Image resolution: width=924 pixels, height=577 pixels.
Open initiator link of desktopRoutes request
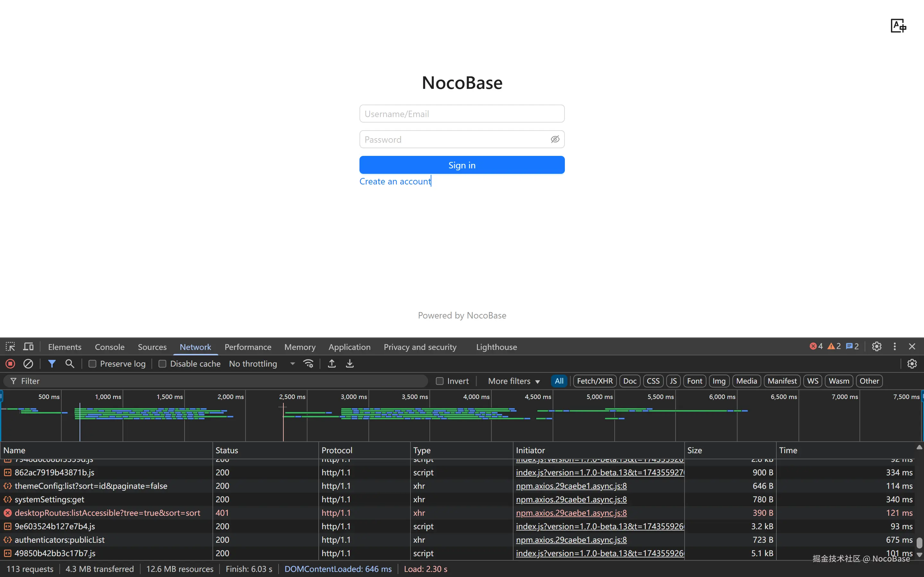pos(571,513)
